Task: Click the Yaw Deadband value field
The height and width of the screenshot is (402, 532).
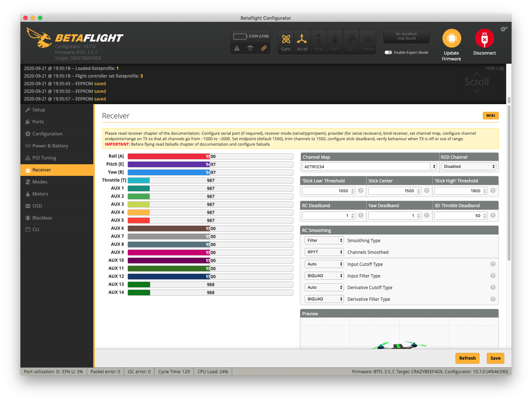Action: [395, 216]
